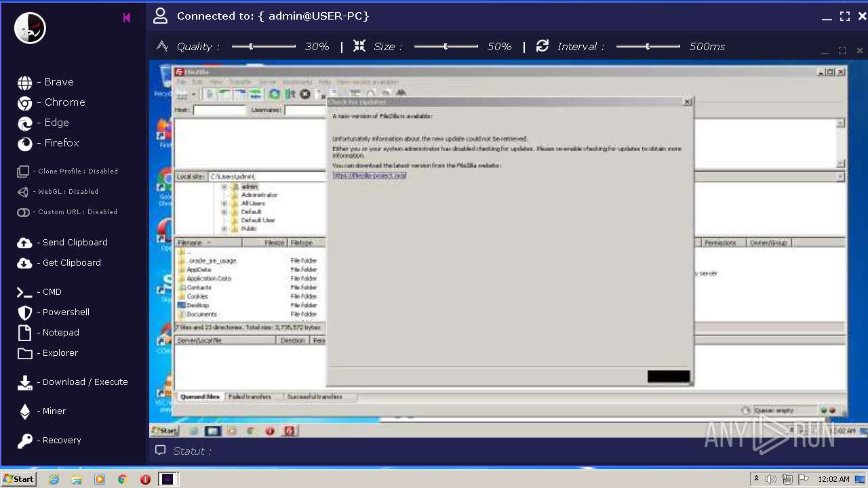Expand admin folder in local tree
868x488 pixels.
pyautogui.click(x=224, y=186)
